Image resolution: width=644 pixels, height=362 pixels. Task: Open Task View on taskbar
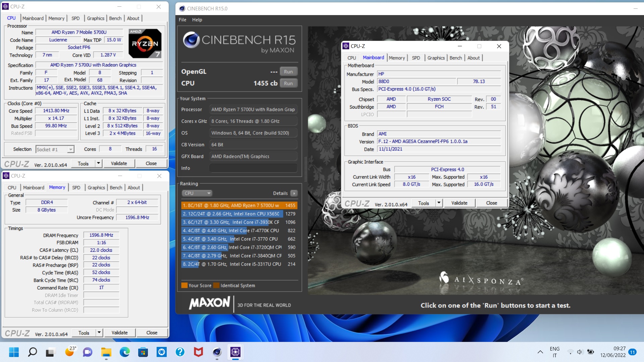(x=50, y=352)
